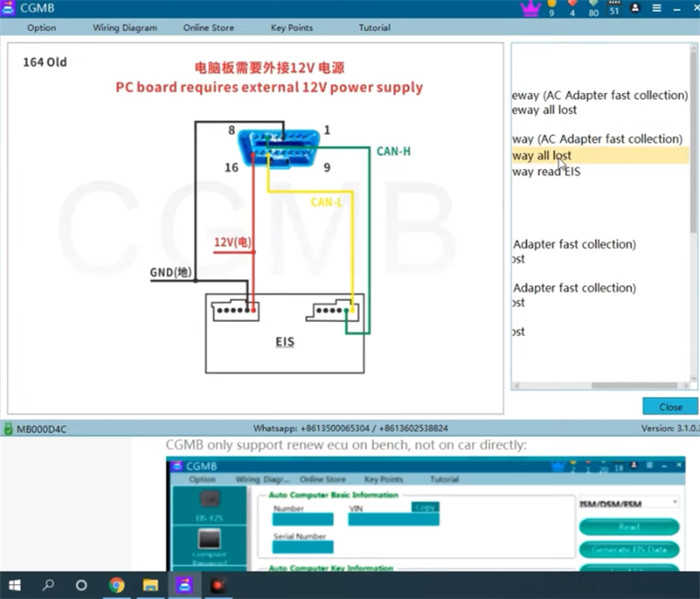700x599 pixels.
Task: Click Compute Password icon in lower CGMB window
Action: click(x=209, y=546)
